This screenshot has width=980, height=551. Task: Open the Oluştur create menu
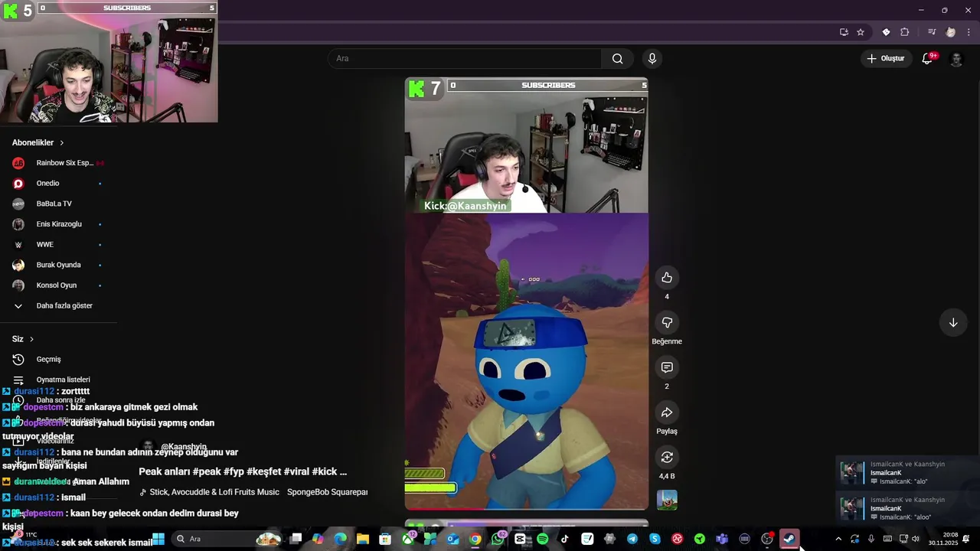click(x=885, y=59)
